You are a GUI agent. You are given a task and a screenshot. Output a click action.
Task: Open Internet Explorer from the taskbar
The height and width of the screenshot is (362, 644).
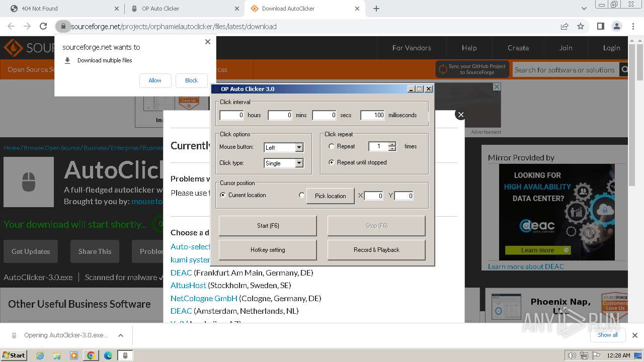click(x=40, y=355)
